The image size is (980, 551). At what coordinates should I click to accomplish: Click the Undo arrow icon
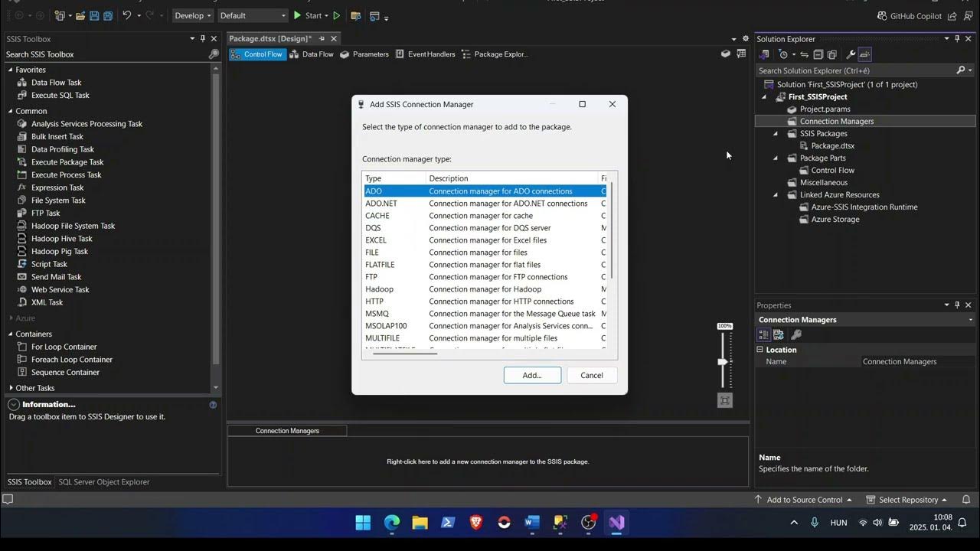[x=127, y=15]
